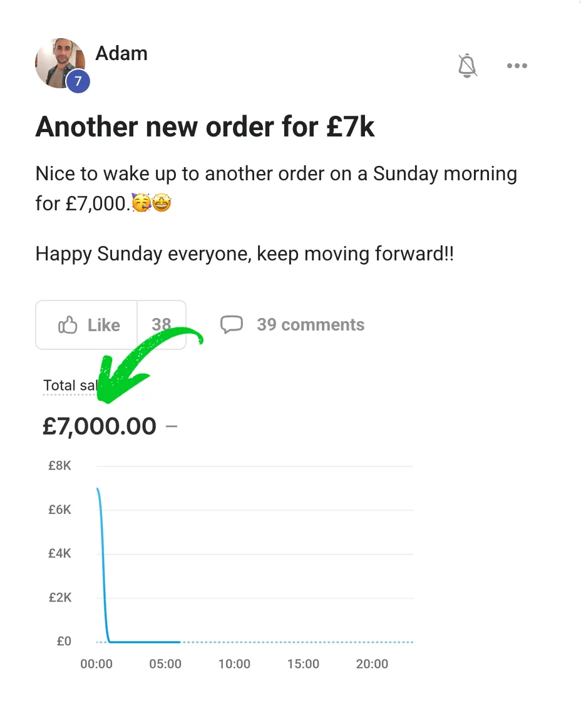Open post titled Another new order for £7k
The image size is (581, 728).
(x=205, y=127)
